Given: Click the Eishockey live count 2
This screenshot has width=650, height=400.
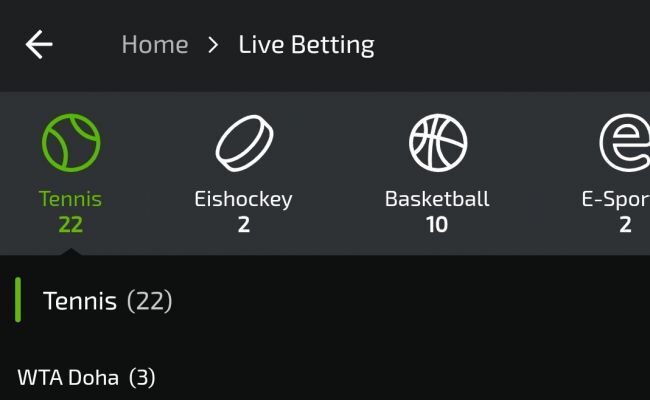Looking at the screenshot, I should (243, 224).
